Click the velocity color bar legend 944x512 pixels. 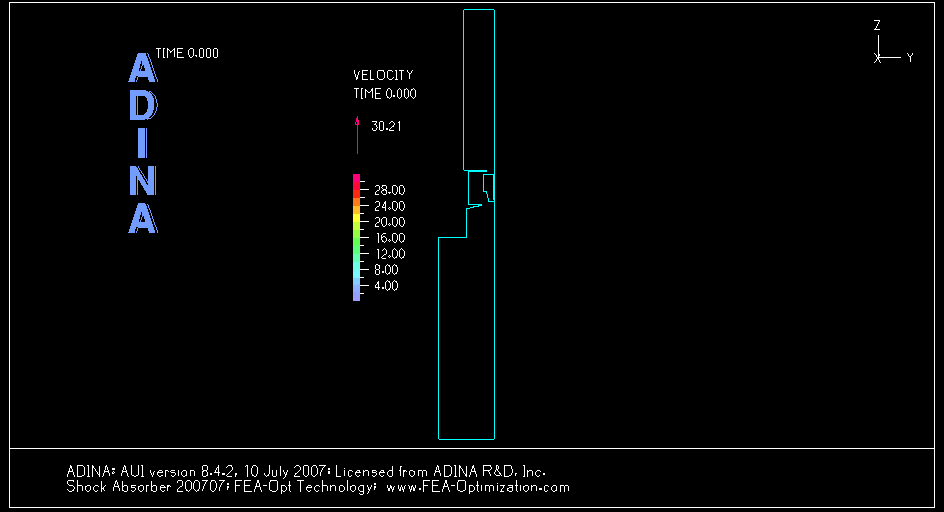click(x=356, y=237)
